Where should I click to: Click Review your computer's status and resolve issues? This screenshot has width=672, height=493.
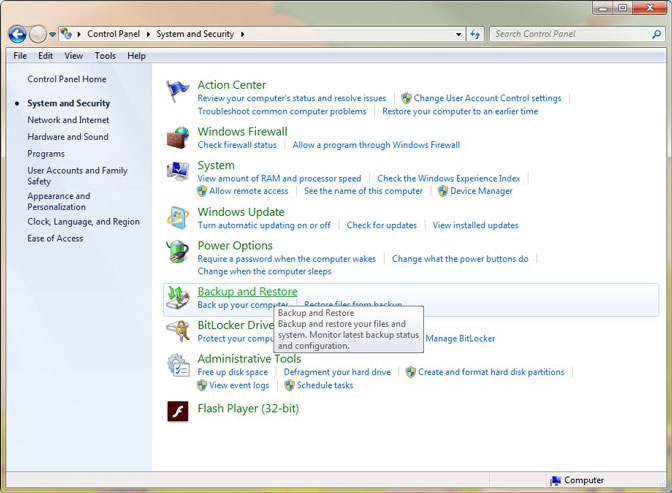[292, 98]
